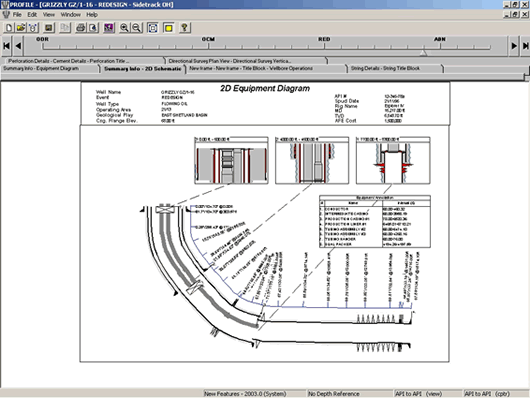Step forward to next event arrow

[514, 46]
